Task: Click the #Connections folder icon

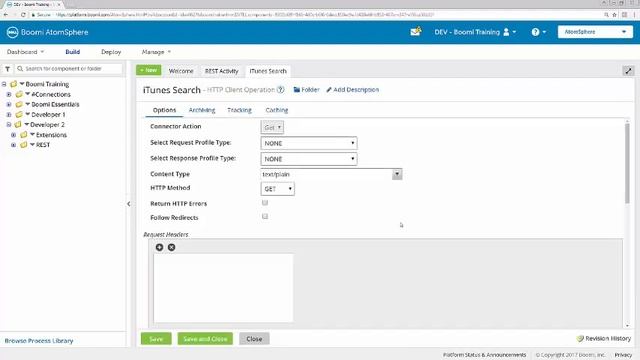Action: click(x=19, y=94)
